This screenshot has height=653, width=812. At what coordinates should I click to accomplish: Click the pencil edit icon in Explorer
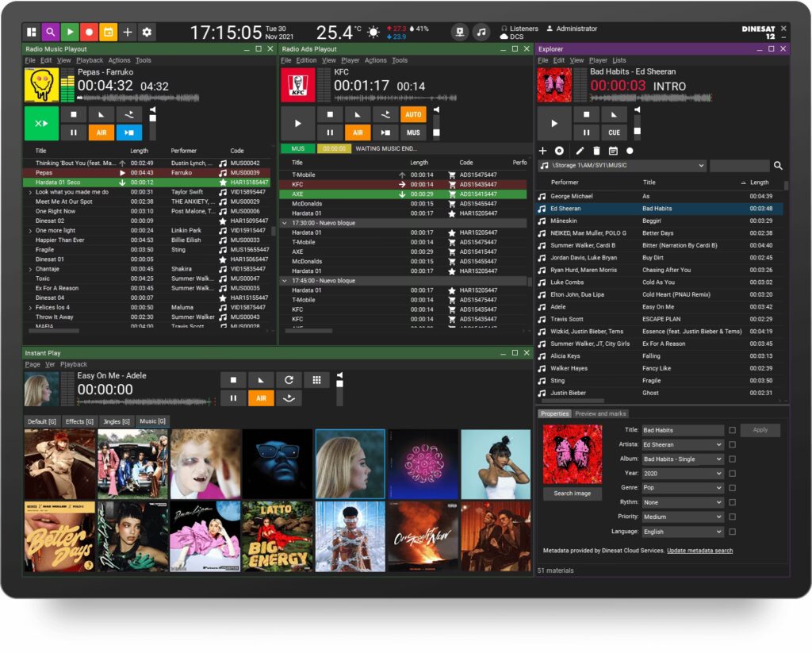click(579, 151)
